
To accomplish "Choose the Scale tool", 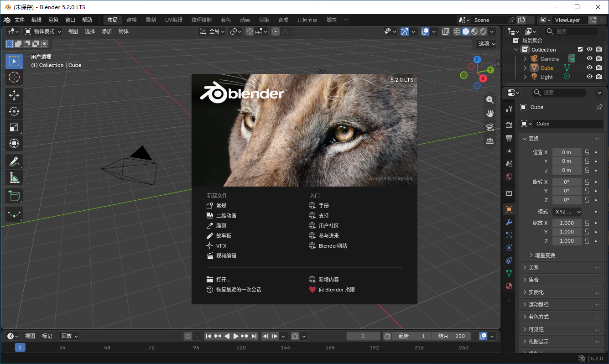I will click(x=14, y=127).
